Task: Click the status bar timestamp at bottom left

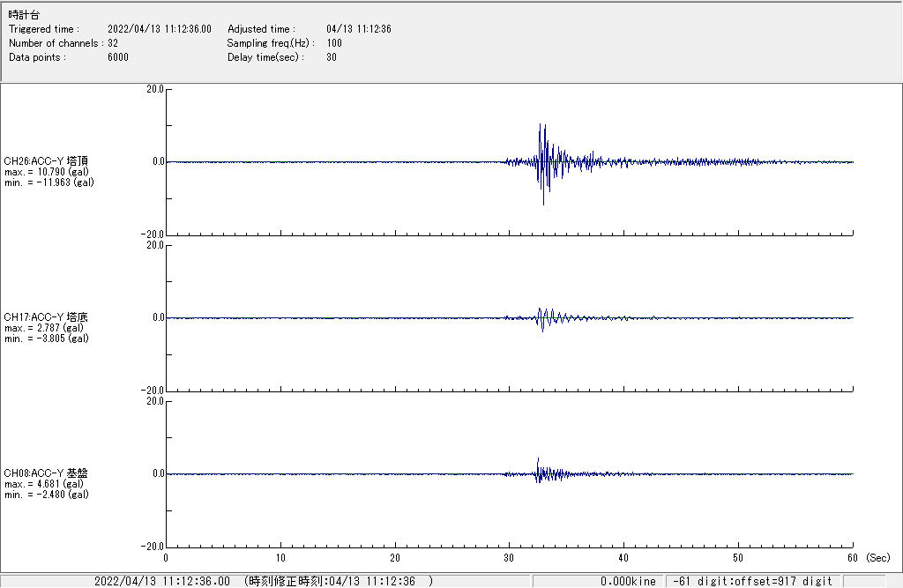Action: coord(161,582)
